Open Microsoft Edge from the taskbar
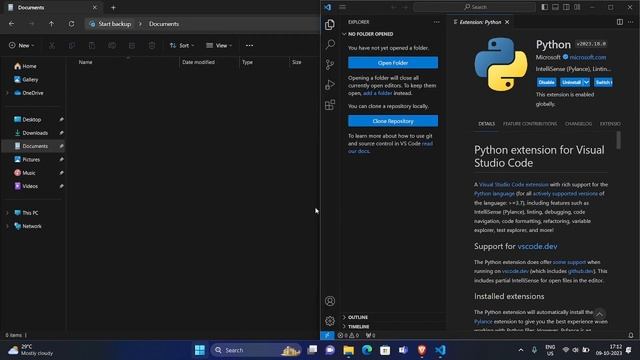Image resolution: width=640 pixels, height=360 pixels. coord(367,350)
